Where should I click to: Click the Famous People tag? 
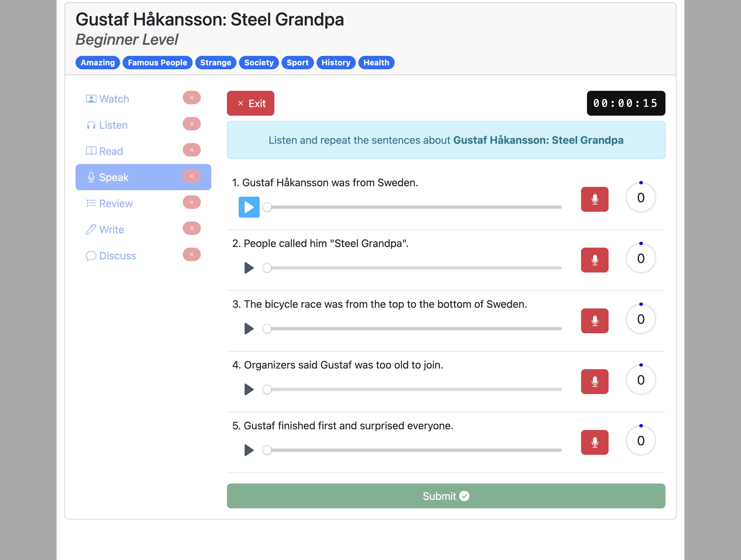pos(157,63)
